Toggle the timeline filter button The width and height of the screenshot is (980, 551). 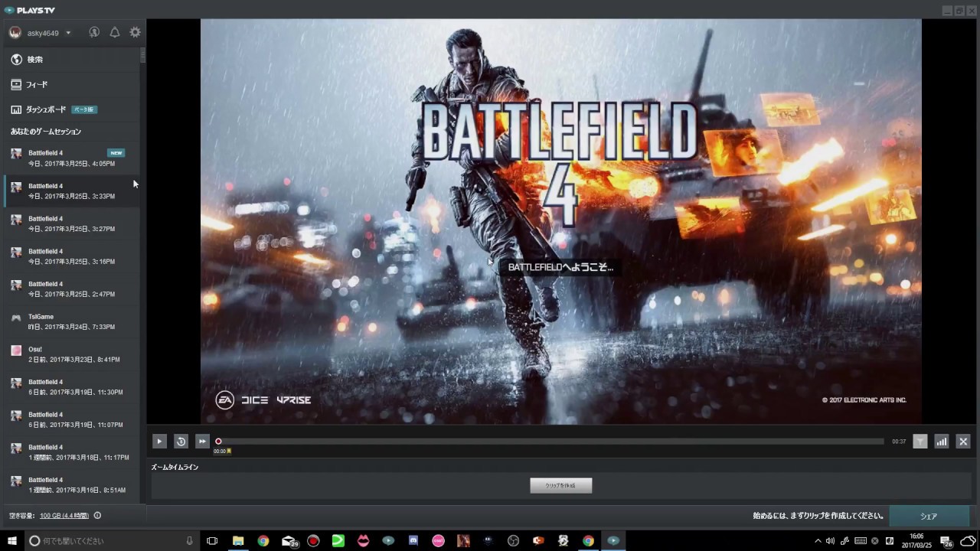[x=920, y=441]
